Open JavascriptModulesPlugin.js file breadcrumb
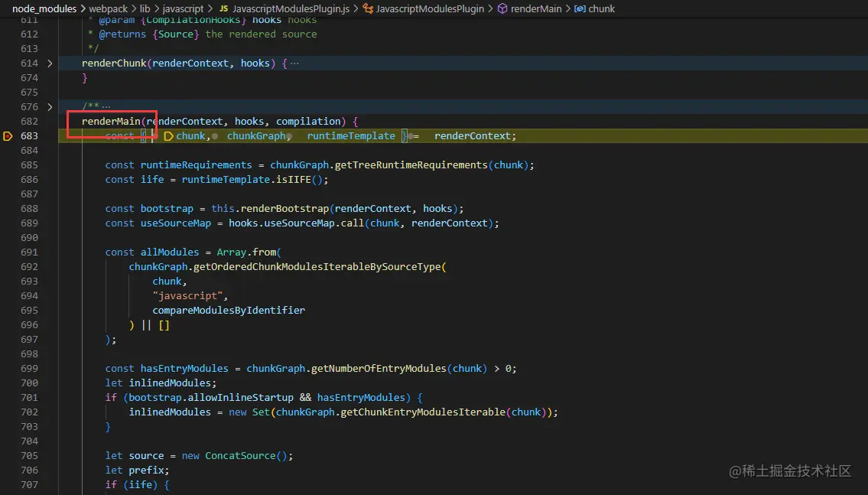868x495 pixels. point(291,9)
